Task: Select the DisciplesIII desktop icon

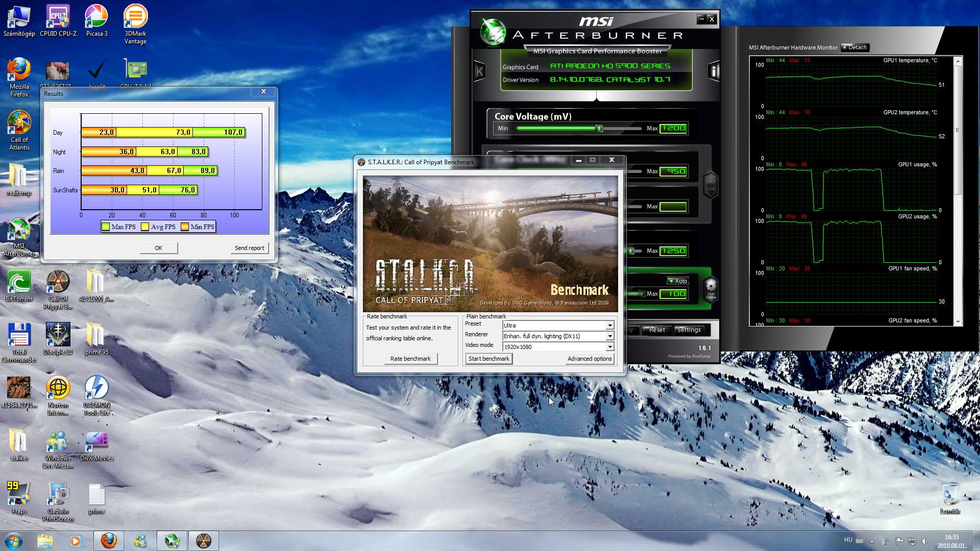Action: 58,339
